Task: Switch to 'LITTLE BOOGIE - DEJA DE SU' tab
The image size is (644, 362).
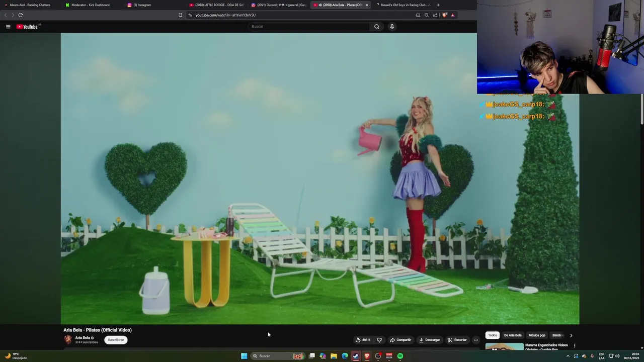Action: point(216,5)
